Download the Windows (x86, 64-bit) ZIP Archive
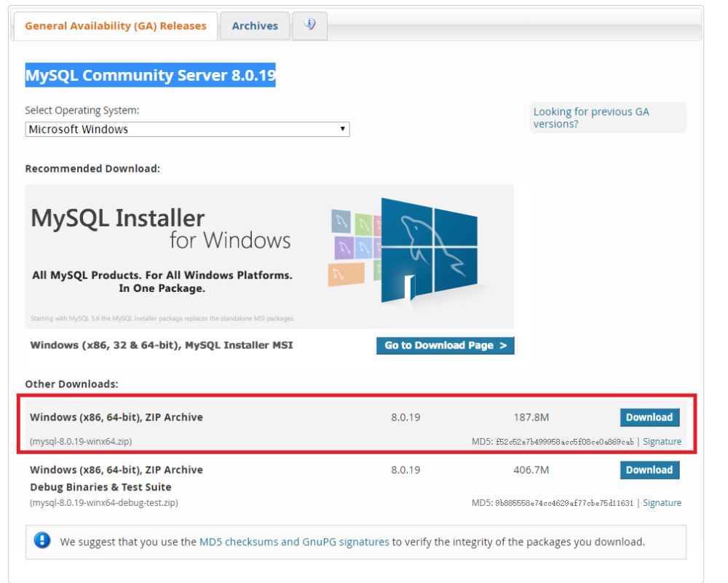 point(648,417)
